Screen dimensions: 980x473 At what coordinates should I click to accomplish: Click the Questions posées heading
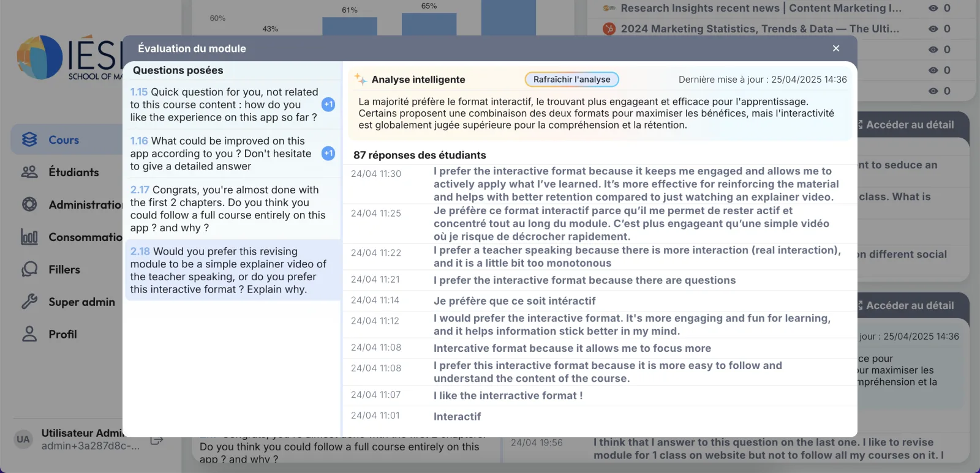(178, 70)
